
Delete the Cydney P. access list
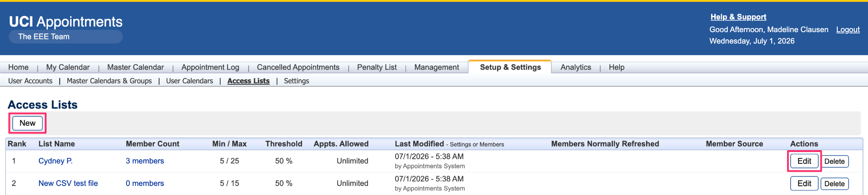click(x=835, y=162)
